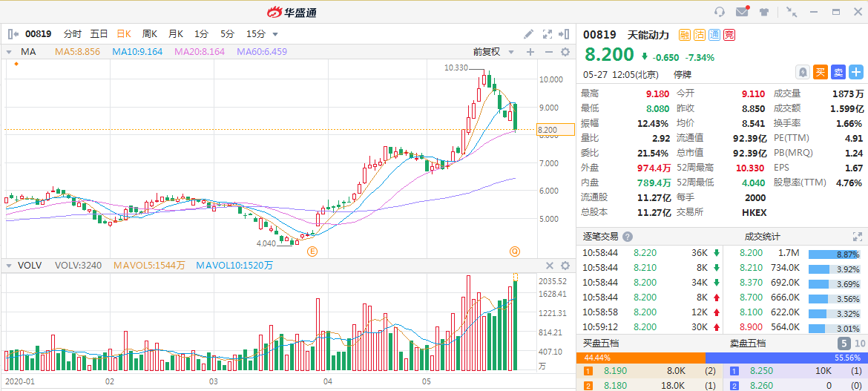868x391 pixels.
Task: Switch to the 分时 intraday tab
Action: click(72, 34)
